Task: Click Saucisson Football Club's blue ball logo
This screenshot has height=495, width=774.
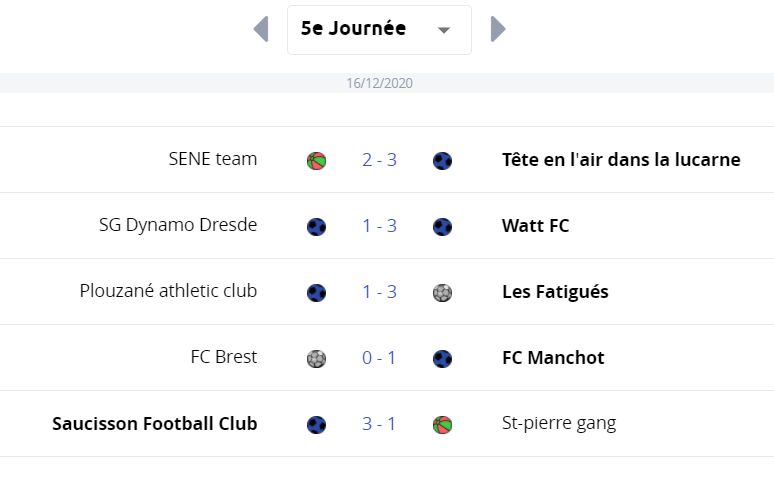Action: pos(316,425)
